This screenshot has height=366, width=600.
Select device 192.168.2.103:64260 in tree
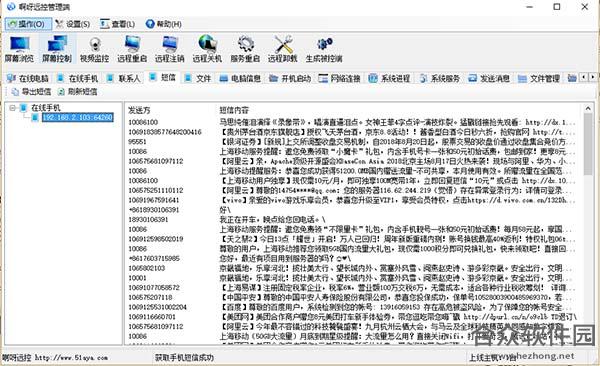click(x=78, y=117)
